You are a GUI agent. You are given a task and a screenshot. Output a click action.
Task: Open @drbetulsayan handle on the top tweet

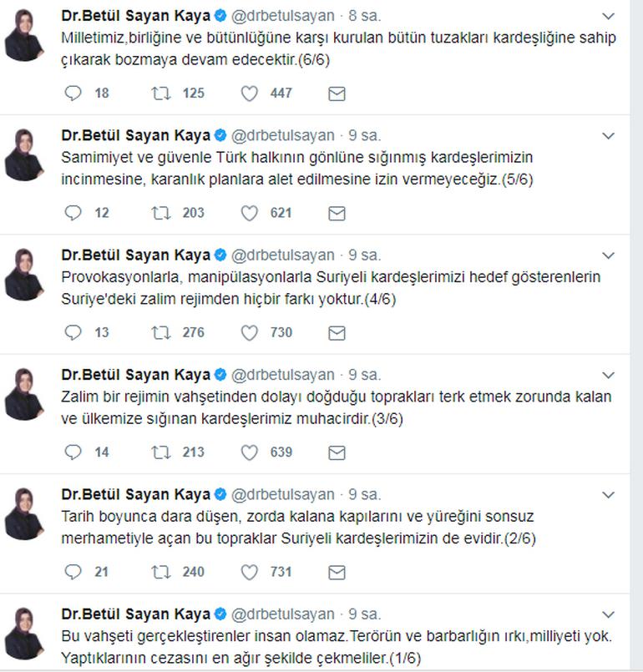tap(283, 16)
